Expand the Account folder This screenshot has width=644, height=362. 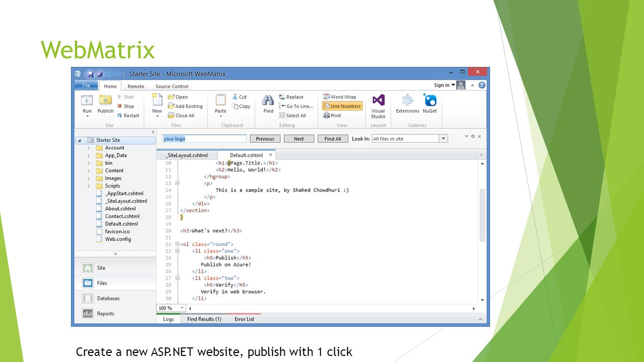pyautogui.click(x=89, y=148)
